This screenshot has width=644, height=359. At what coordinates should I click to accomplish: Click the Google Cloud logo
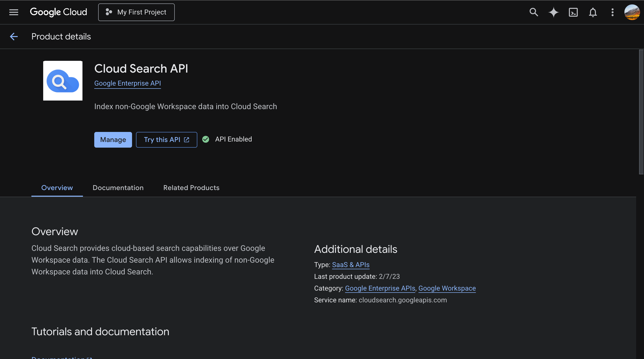[x=58, y=12]
